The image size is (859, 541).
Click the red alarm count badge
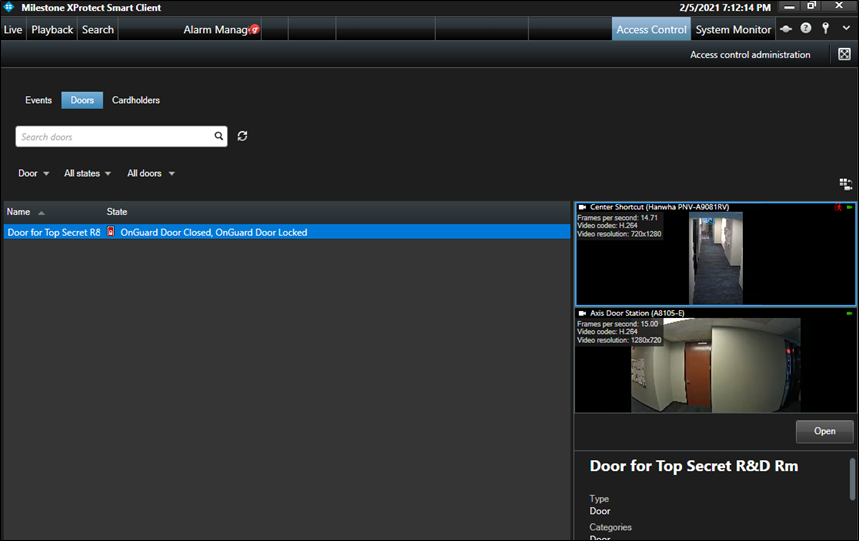[254, 30]
